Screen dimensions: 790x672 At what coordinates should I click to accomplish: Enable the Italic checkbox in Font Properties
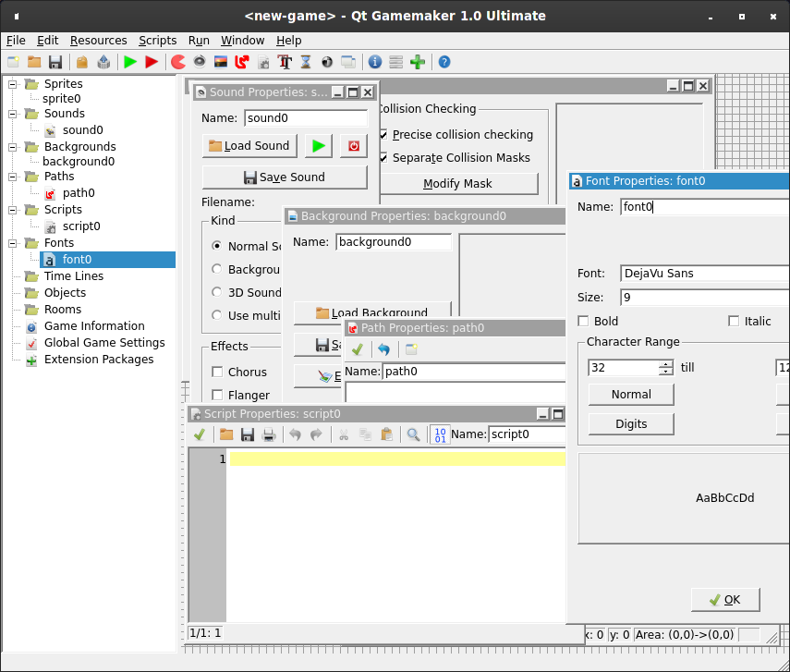point(734,321)
